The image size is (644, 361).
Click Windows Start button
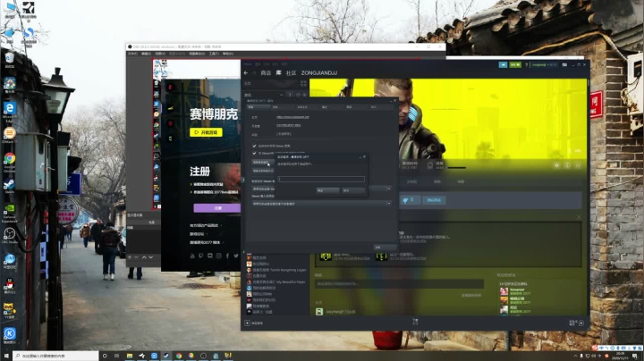tap(6, 356)
